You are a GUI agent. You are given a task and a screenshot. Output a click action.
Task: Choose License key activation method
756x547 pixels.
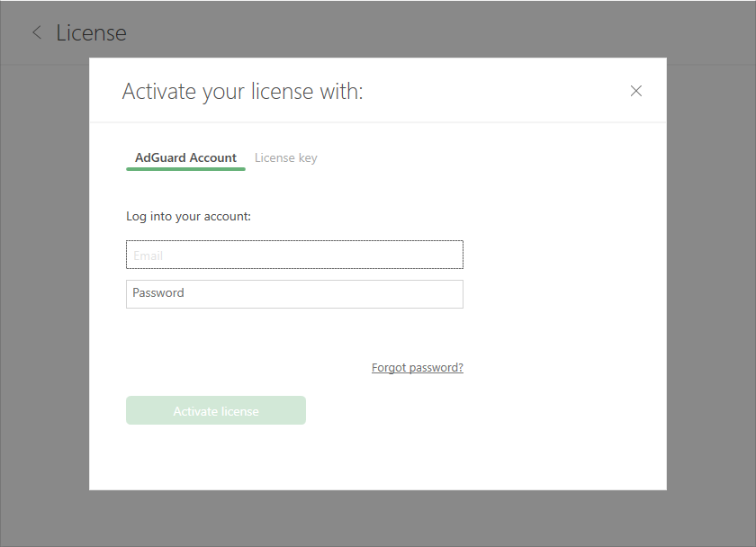(285, 158)
